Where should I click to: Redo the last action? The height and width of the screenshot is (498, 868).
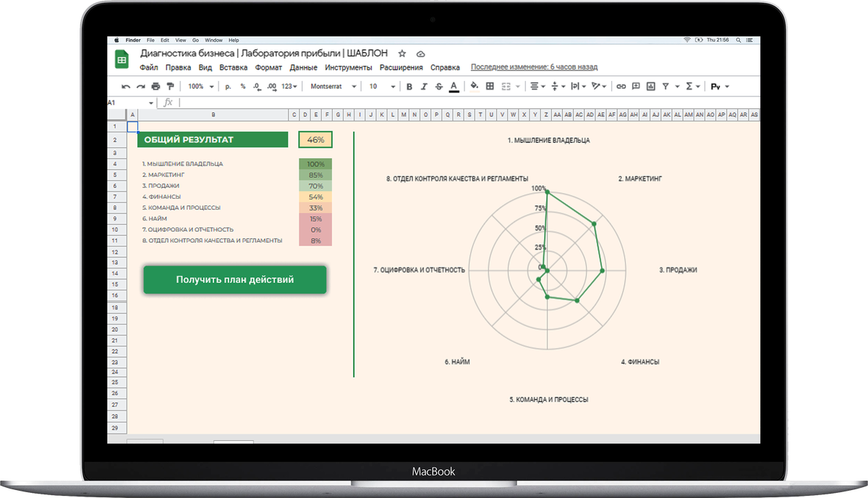[141, 87]
